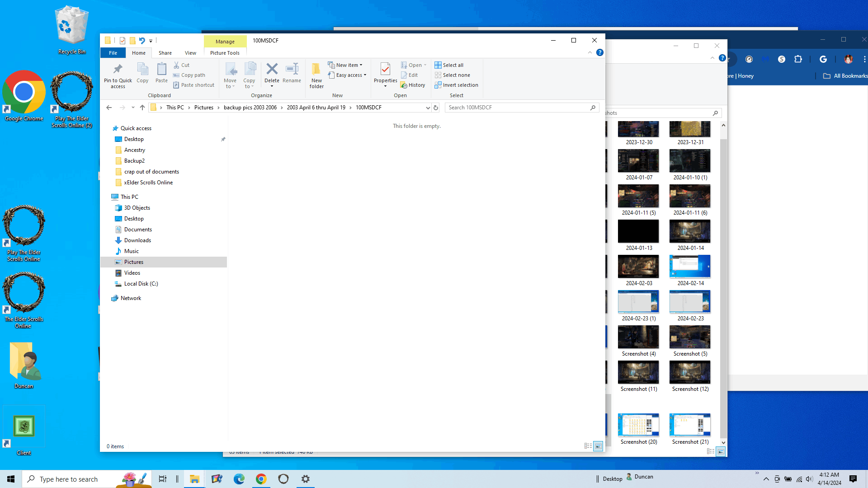Screen dimensions: 868x488
Task: Open Microsoft Edge from the taskbar
Action: [239, 479]
